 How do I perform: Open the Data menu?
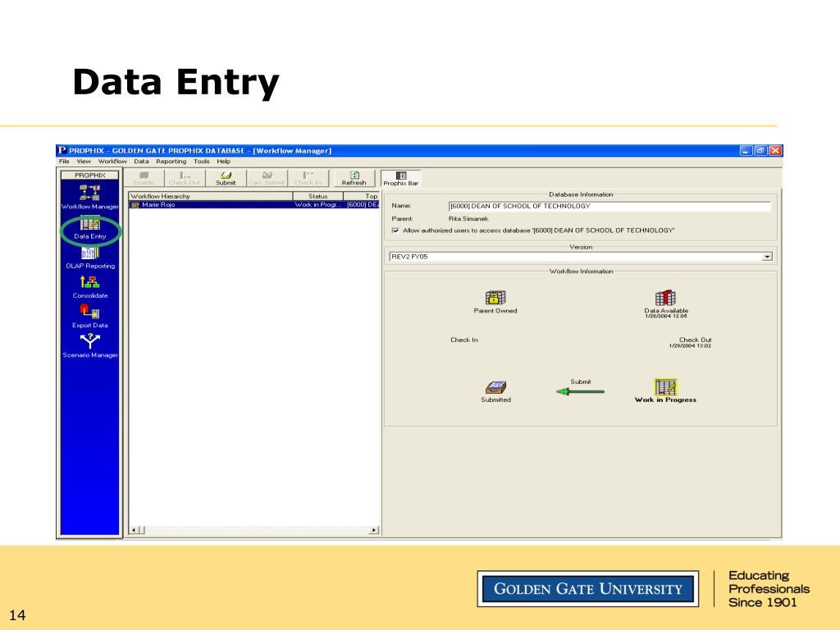141,162
